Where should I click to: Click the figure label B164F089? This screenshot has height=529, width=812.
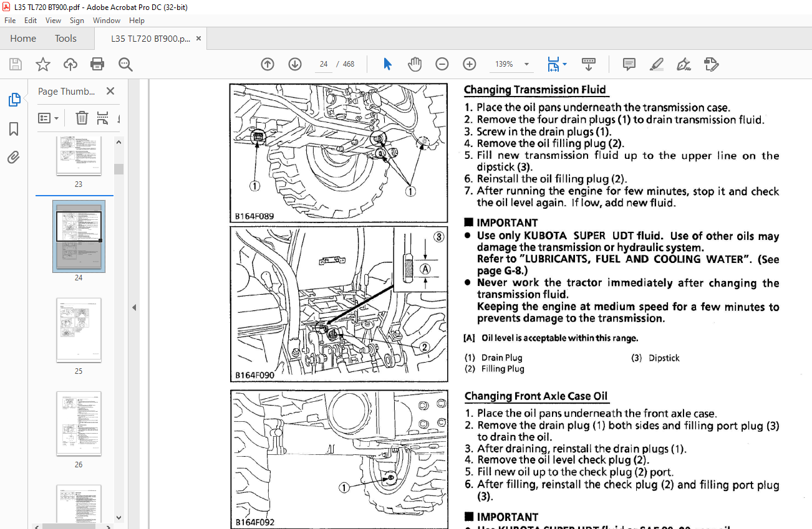pos(254,217)
